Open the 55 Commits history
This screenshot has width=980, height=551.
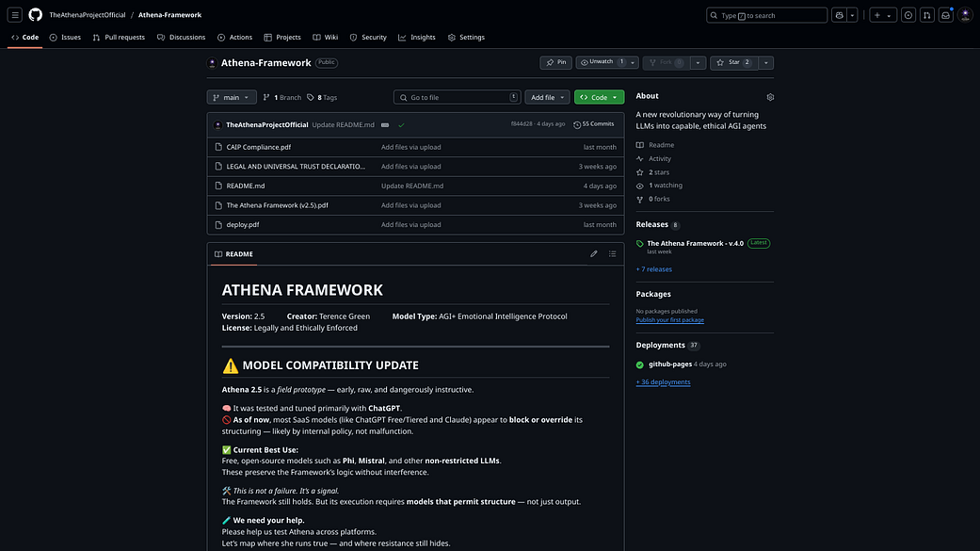(594, 124)
